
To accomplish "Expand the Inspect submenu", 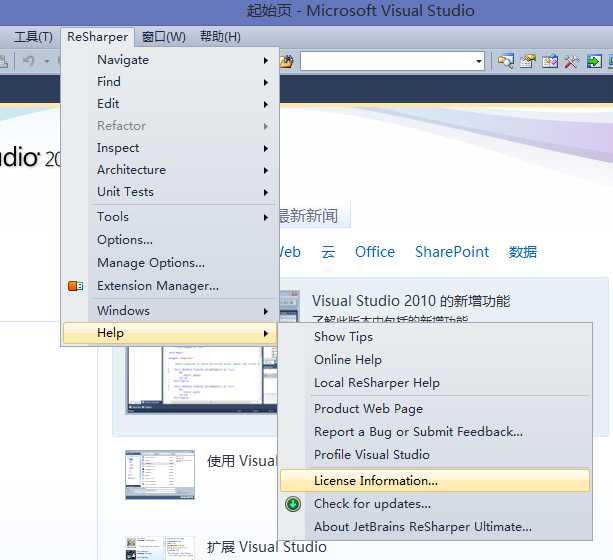I will click(170, 148).
